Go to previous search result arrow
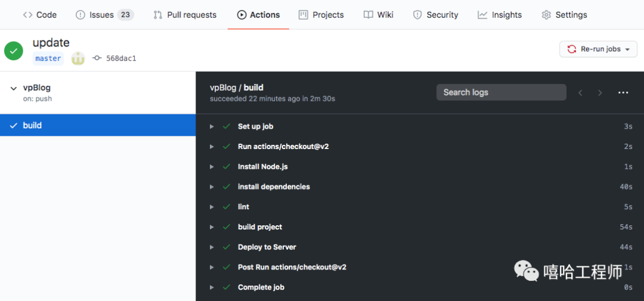The width and height of the screenshot is (644, 301). (580, 93)
